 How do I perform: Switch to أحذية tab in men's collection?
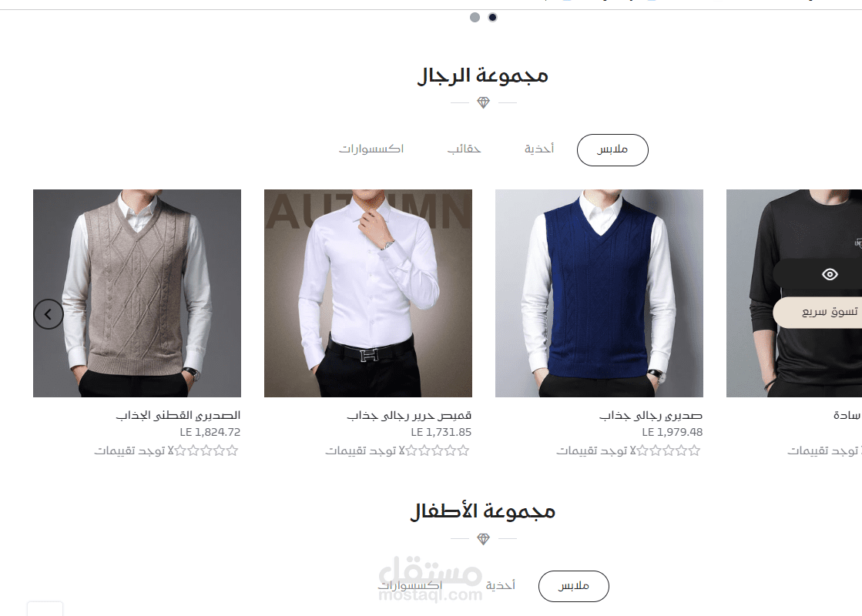click(x=539, y=149)
